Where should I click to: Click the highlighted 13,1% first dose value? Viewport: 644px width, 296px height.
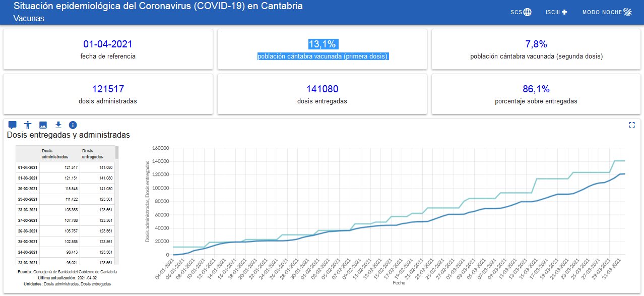(x=323, y=44)
